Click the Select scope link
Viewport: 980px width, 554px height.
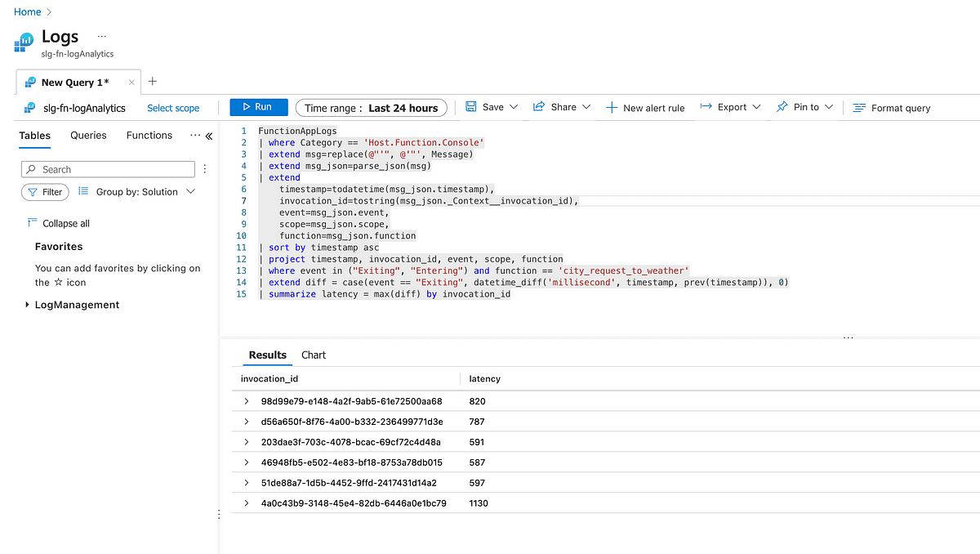click(x=173, y=108)
